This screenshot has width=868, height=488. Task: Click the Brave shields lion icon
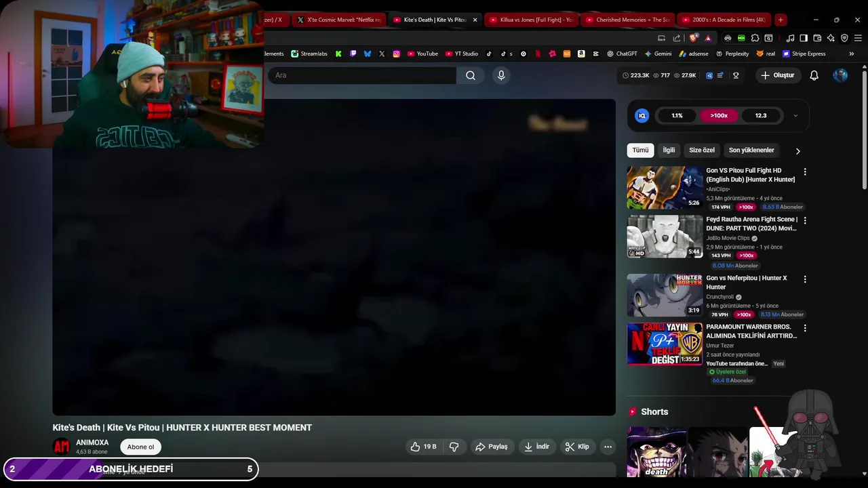click(693, 38)
